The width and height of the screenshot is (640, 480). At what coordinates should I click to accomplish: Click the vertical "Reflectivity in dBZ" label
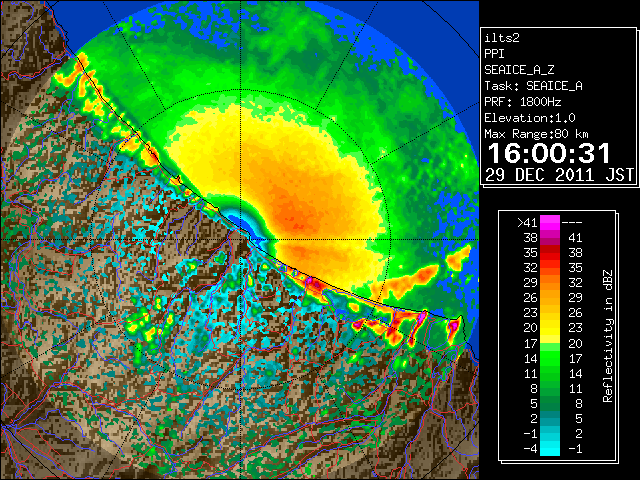point(608,336)
